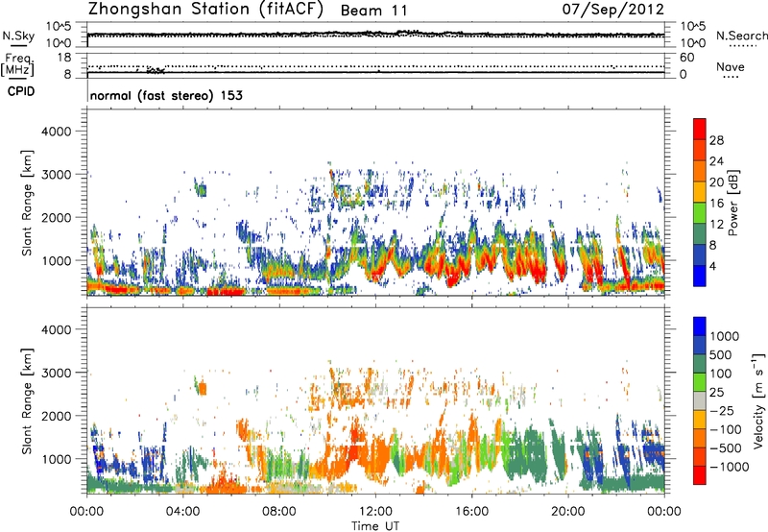Click the title 'Zhongshan Station (fitACF)'
768x532 pixels.
tap(205, 10)
